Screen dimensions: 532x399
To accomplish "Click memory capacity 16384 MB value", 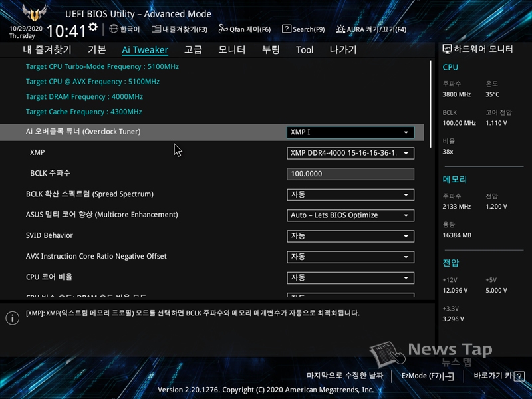I will [x=457, y=235].
